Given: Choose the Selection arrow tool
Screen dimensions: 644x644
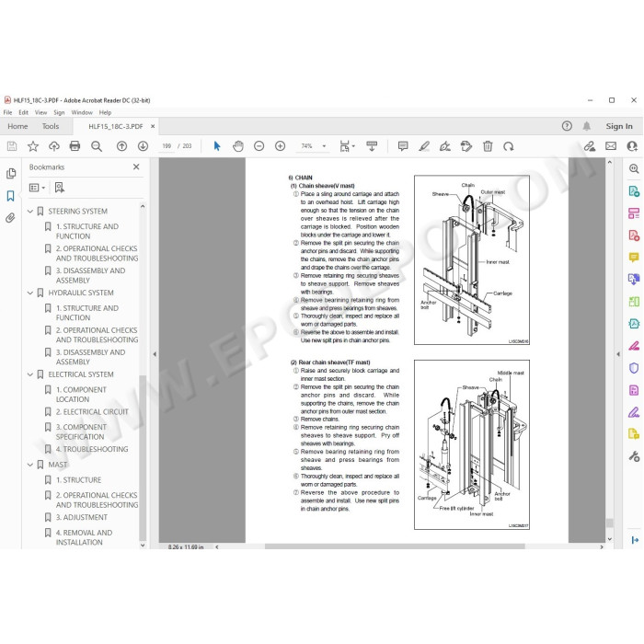Looking at the screenshot, I should point(217,146).
